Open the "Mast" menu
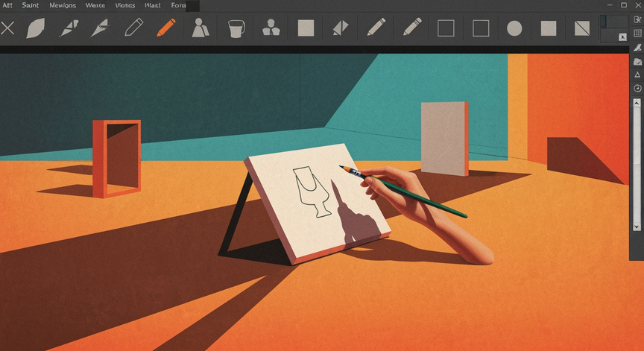Screen dimensions: 644x351 [152, 5]
